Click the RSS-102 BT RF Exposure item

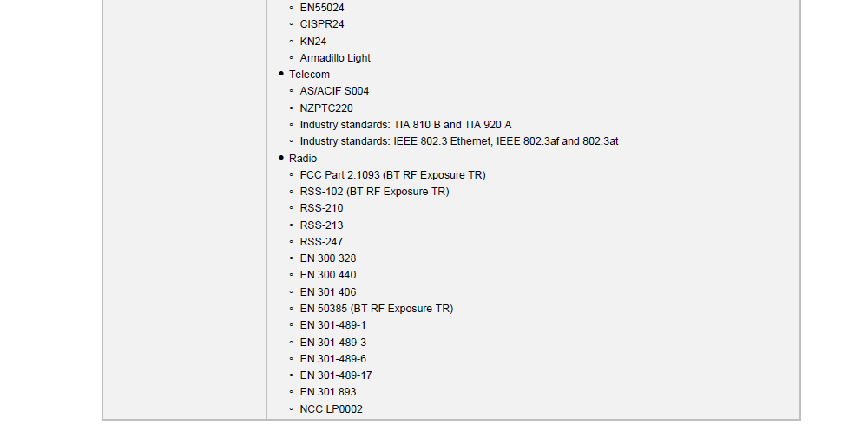coord(374,192)
